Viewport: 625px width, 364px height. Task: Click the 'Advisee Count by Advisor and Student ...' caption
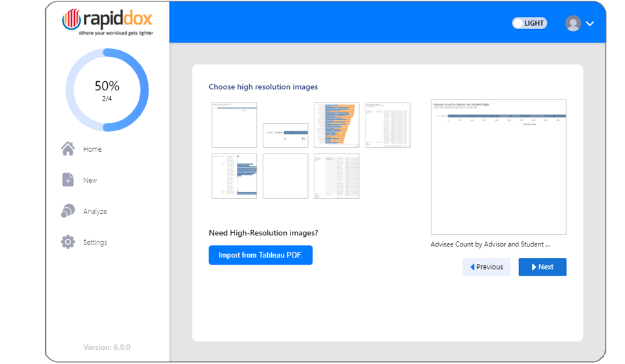click(x=490, y=244)
